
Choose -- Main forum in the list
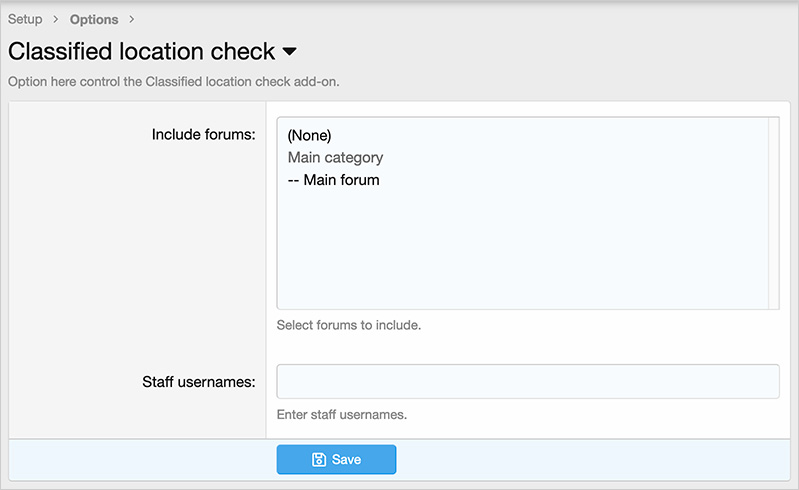333,180
